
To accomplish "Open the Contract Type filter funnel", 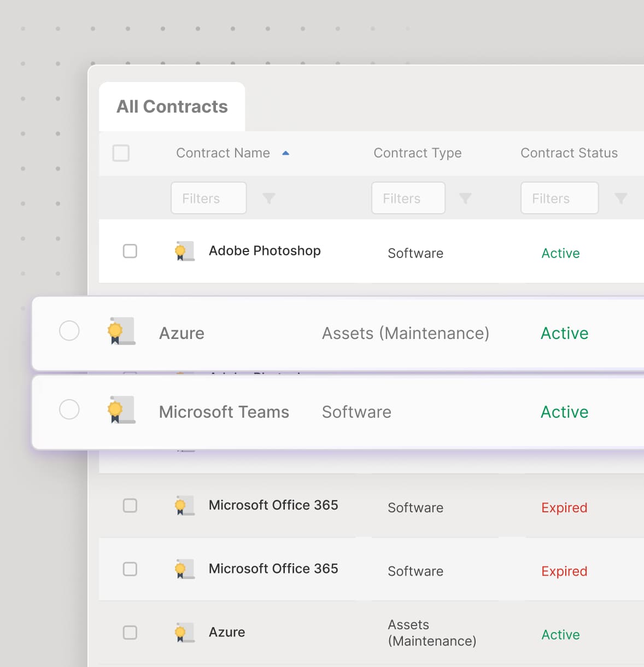I will [465, 198].
